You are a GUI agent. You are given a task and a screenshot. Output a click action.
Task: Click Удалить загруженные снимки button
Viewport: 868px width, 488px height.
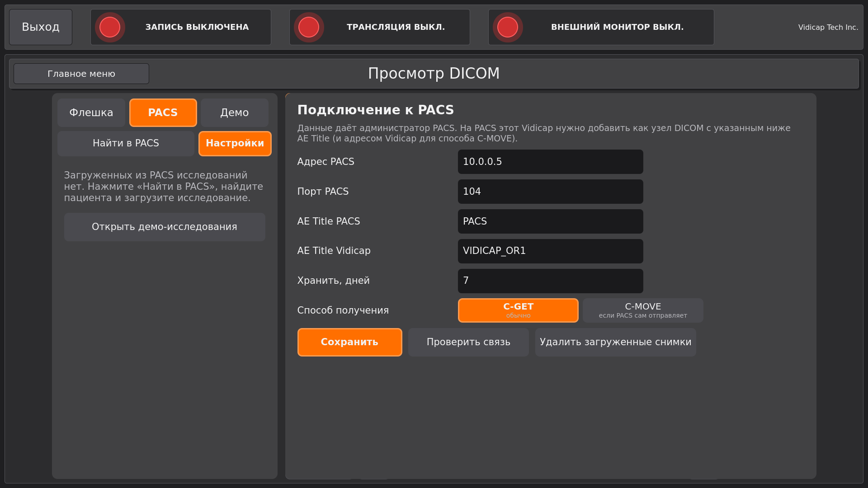point(616,342)
